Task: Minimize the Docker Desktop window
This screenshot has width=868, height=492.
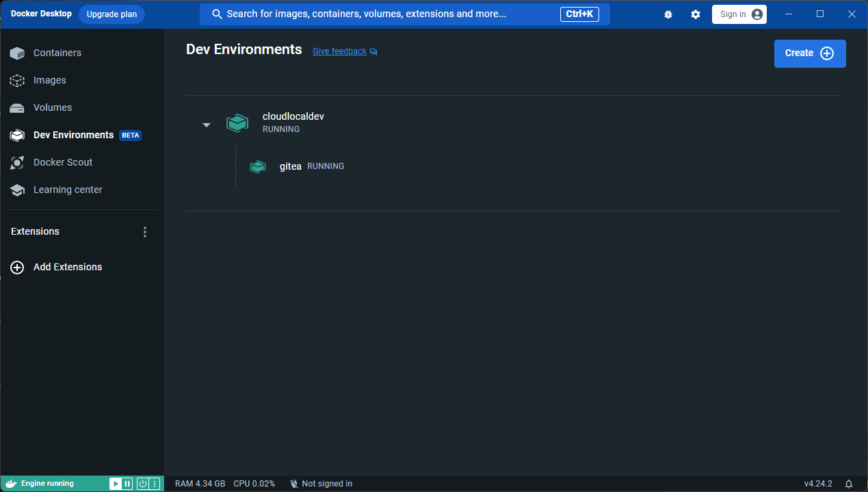Action: (789, 14)
